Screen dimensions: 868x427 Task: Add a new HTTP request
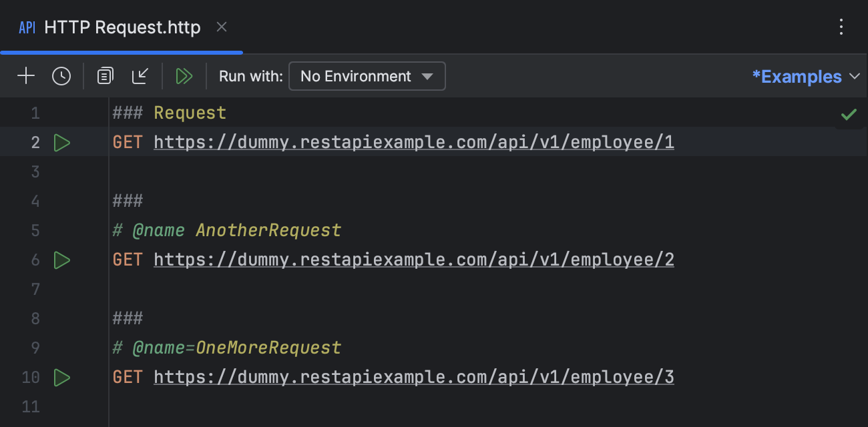26,75
